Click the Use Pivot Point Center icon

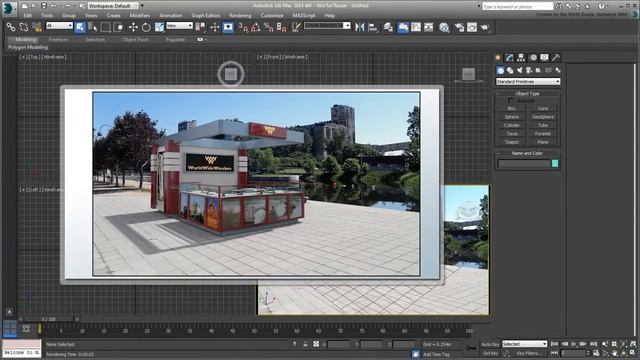[200, 27]
